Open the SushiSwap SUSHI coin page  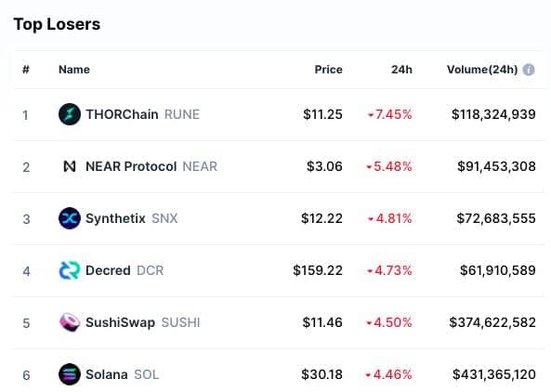[x=143, y=322]
